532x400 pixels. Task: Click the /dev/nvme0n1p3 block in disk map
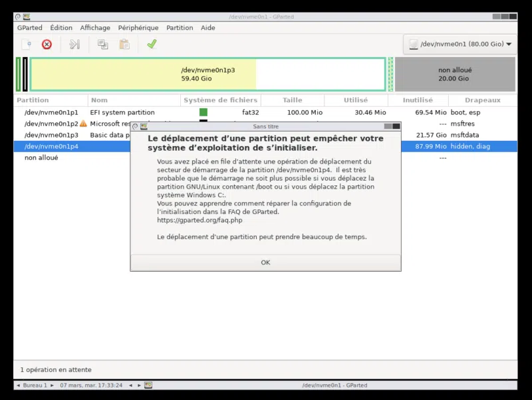207,74
